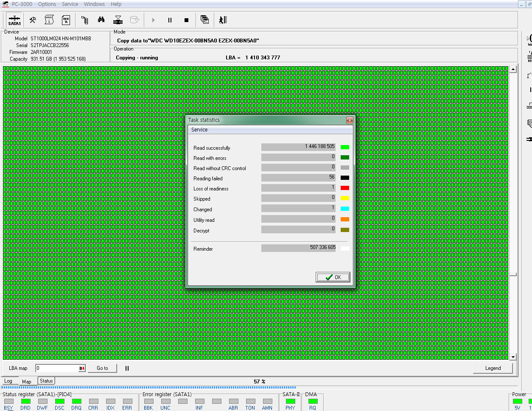This screenshot has height=411, width=532.
Task: Stop the running copy operation
Action: point(186,20)
